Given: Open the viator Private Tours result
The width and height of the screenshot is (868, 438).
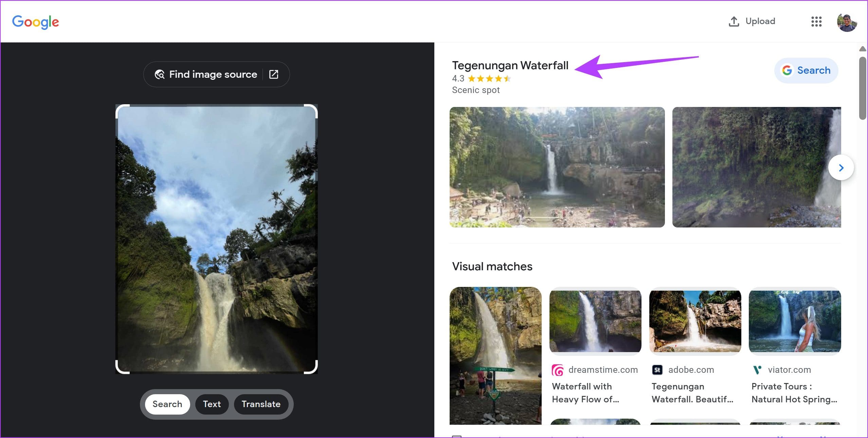Looking at the screenshot, I should click(794, 393).
